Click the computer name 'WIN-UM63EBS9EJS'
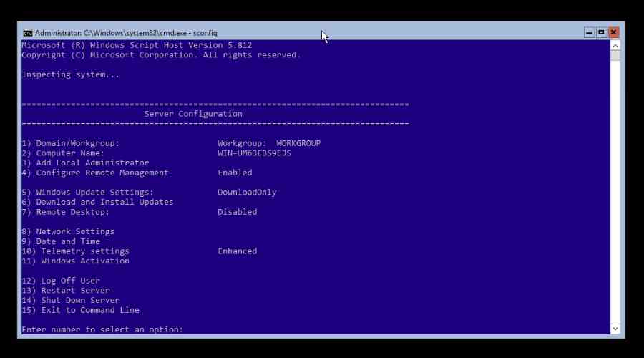This screenshot has width=644, height=358. [x=255, y=153]
